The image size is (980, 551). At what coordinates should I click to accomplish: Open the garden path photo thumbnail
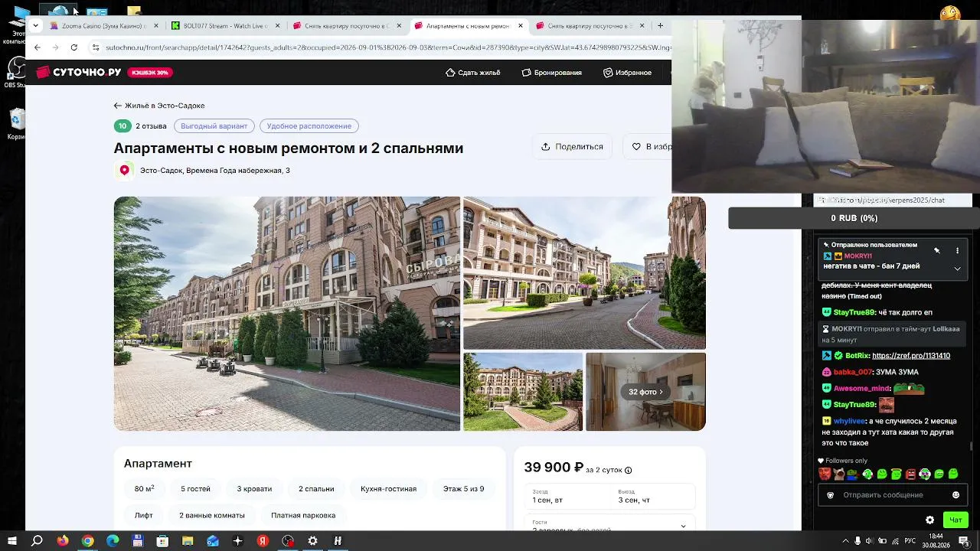pos(523,392)
